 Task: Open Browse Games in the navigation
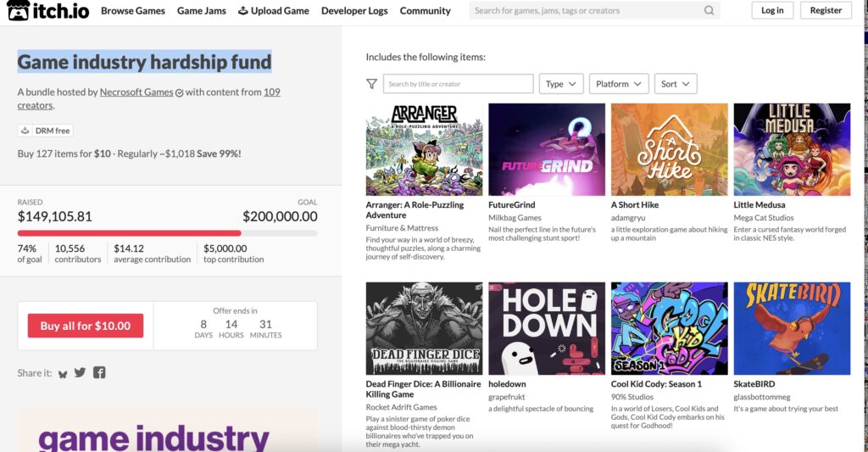pyautogui.click(x=133, y=10)
